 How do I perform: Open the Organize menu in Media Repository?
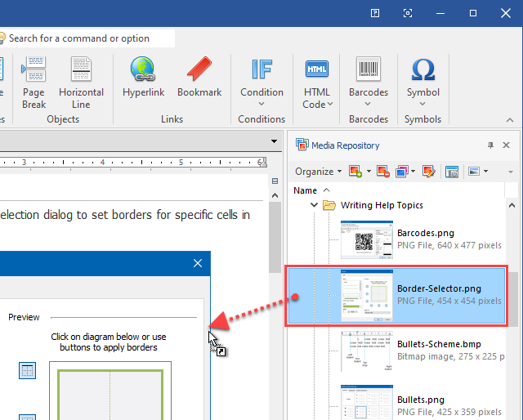coord(318,172)
